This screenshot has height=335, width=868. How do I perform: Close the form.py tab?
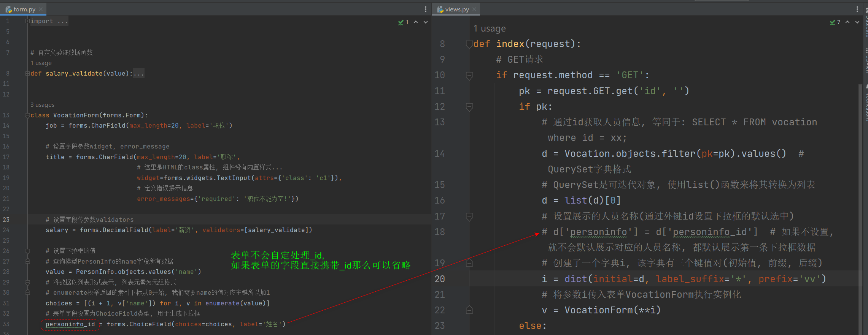click(41, 9)
